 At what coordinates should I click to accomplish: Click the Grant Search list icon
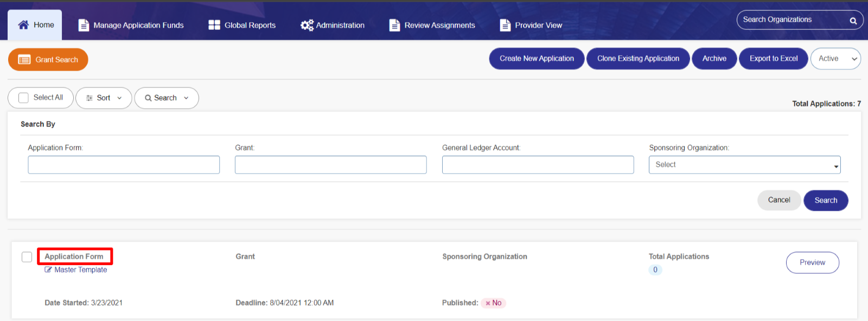pos(24,60)
